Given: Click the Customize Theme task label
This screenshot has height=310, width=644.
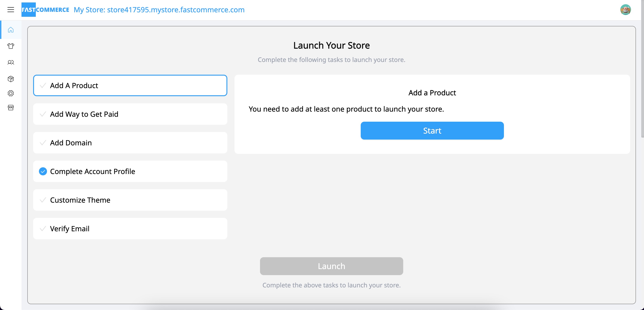Looking at the screenshot, I should [x=81, y=200].
